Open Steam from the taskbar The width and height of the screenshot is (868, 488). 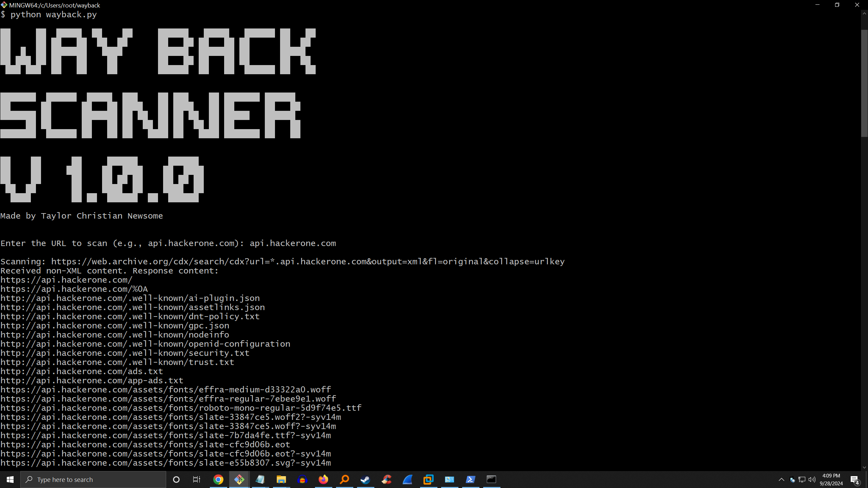coord(365,480)
